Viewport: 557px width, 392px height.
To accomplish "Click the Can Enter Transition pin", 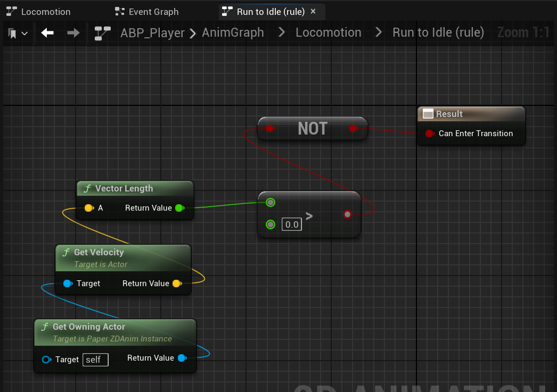I will (x=430, y=134).
